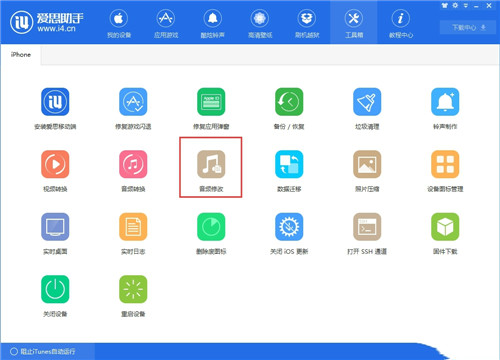Image resolution: width=500 pixels, height=360 pixels.
Task: Click the 下载中心 download center button
Action: pos(468,27)
